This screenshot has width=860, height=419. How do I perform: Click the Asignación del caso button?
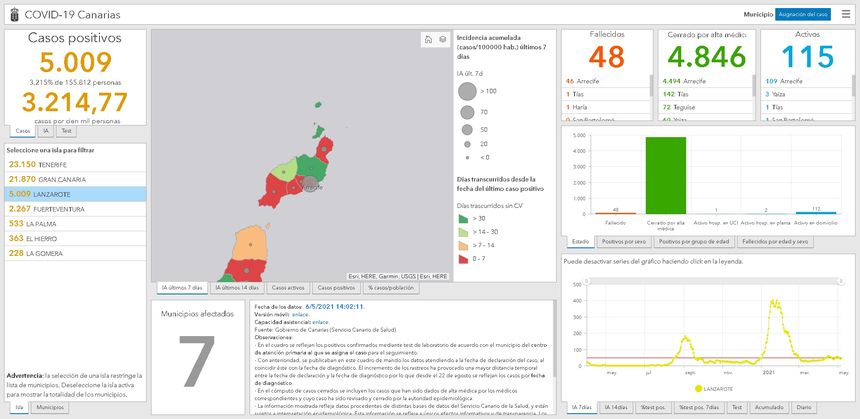803,14
